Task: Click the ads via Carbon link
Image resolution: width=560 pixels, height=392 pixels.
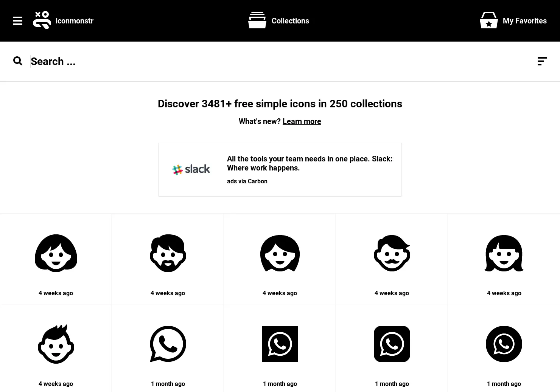Action: (x=247, y=181)
